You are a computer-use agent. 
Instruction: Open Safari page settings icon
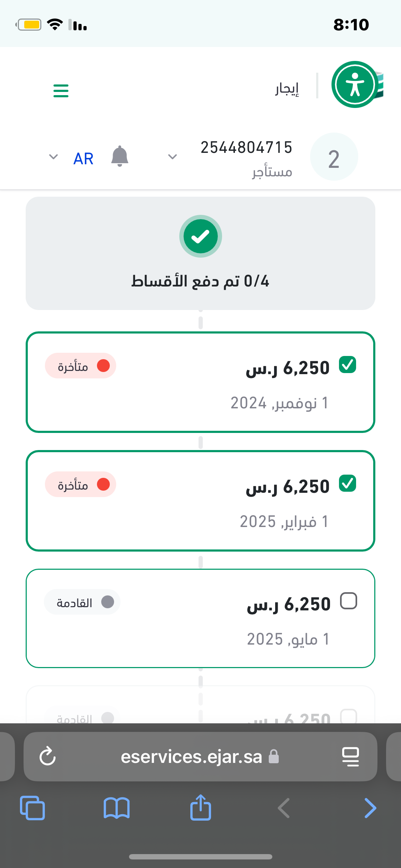click(350, 756)
